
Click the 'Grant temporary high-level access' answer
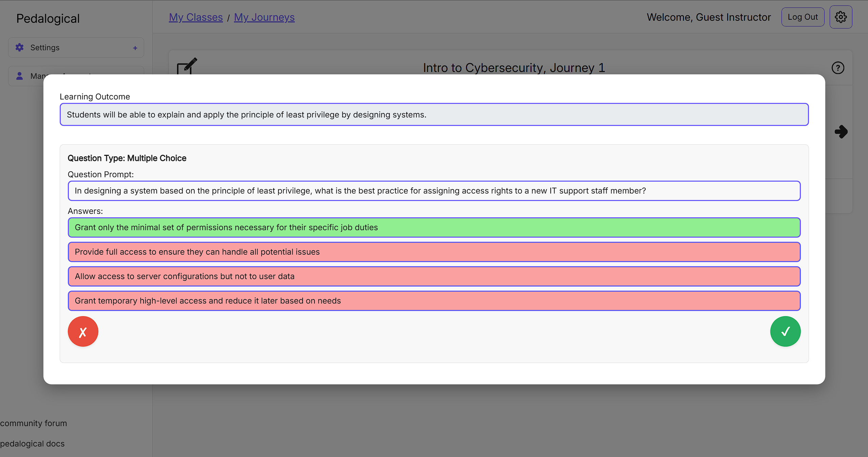[x=434, y=301]
